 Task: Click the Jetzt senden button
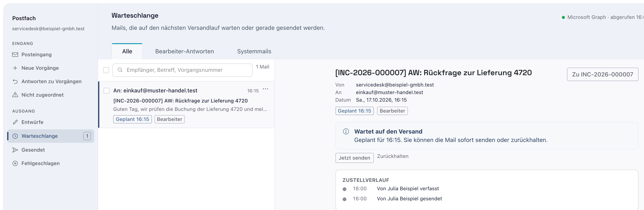pyautogui.click(x=354, y=158)
